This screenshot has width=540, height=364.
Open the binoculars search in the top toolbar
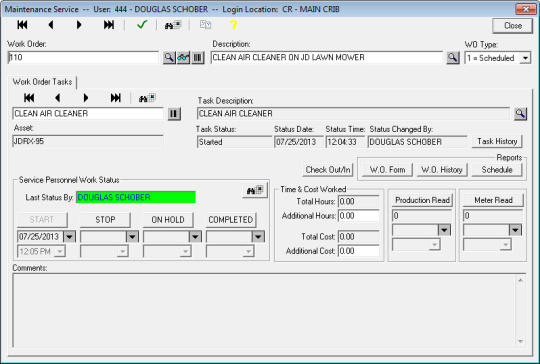[x=173, y=25]
